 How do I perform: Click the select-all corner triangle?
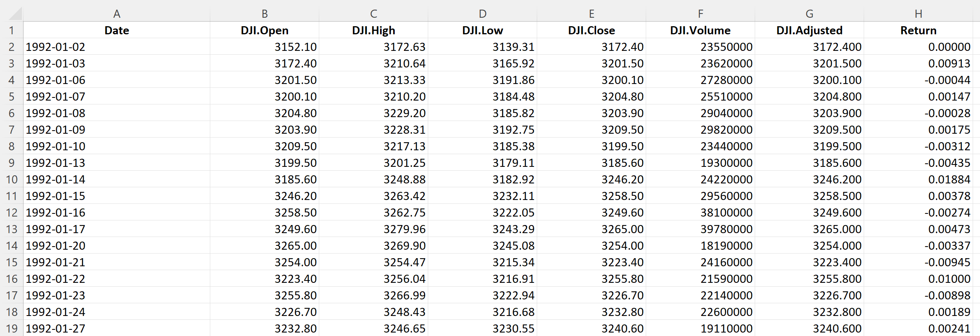15,14
